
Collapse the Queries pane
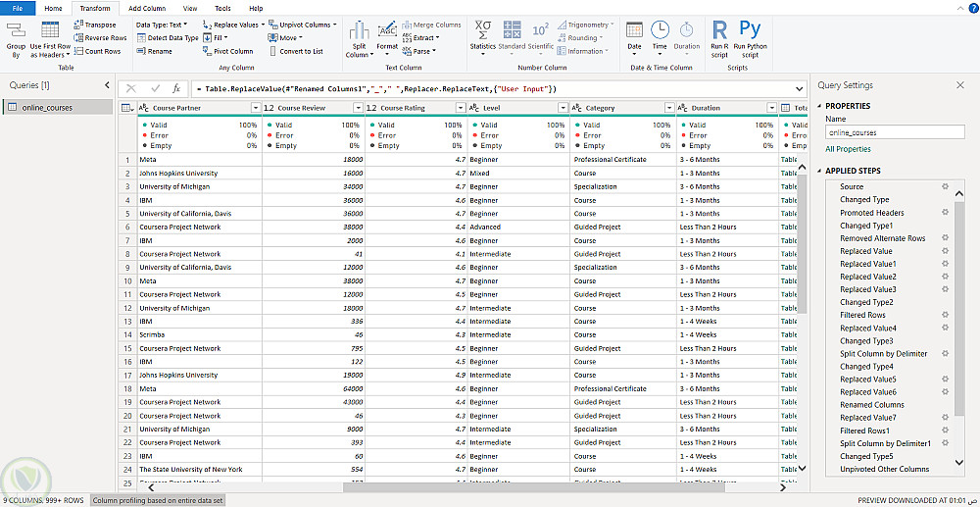pyautogui.click(x=108, y=85)
